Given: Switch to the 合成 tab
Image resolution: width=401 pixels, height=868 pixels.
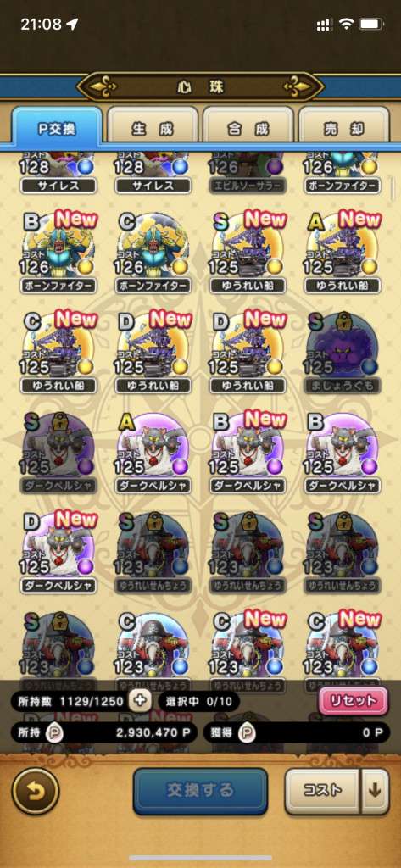Looking at the screenshot, I should [248, 129].
